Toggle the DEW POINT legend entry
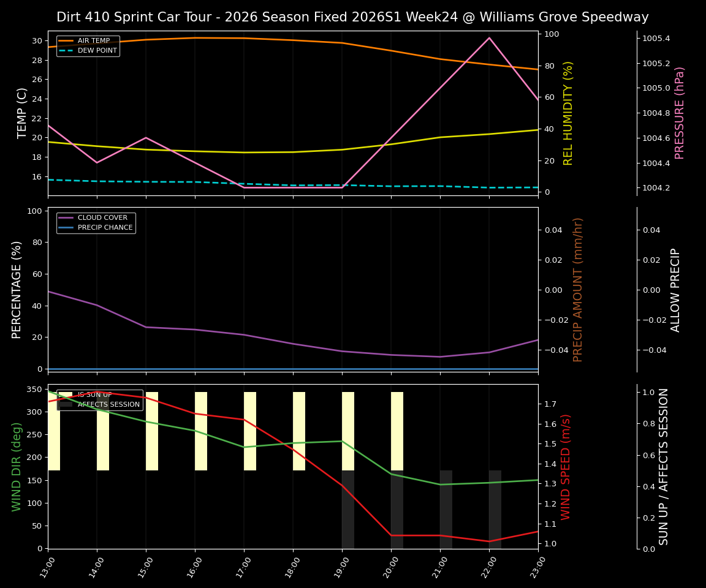 pyautogui.click(x=96, y=50)
